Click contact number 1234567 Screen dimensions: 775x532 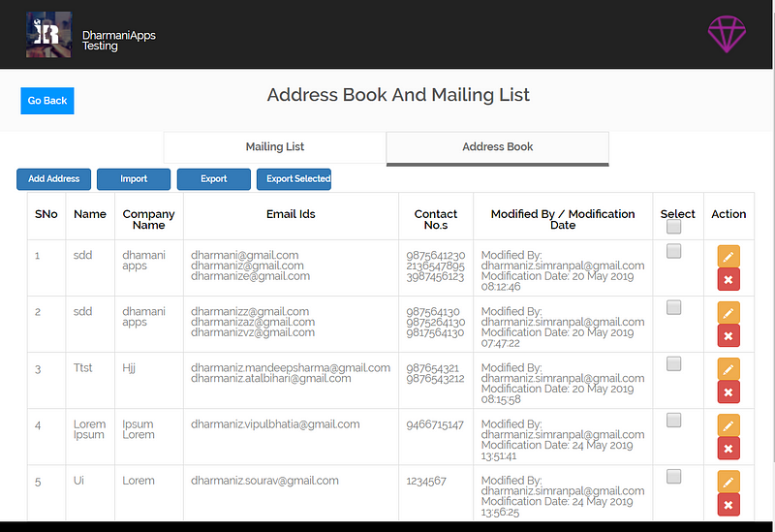[426, 481]
